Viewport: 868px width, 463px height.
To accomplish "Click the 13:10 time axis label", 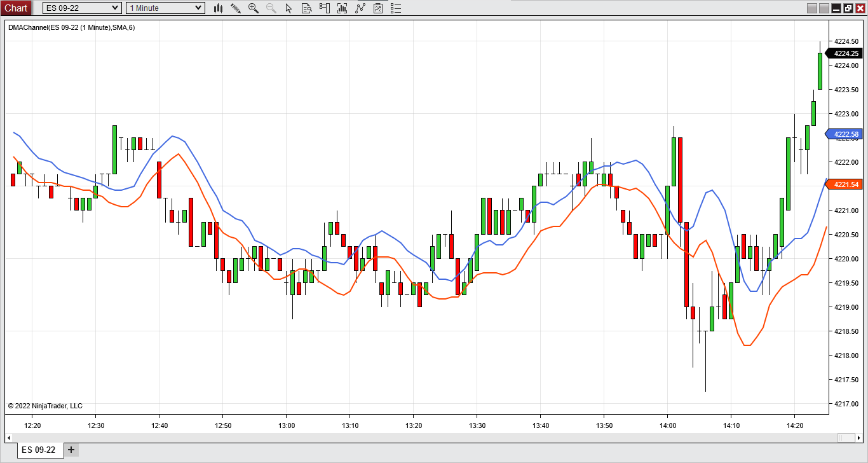I will click(x=350, y=425).
